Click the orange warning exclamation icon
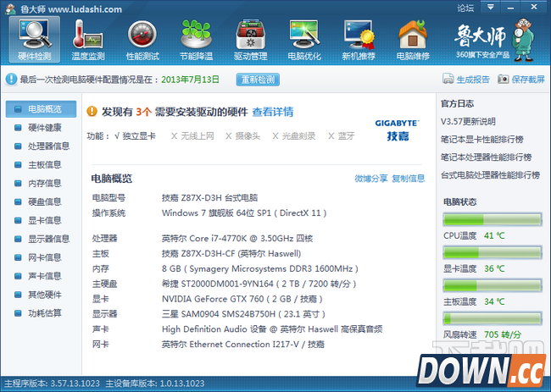The width and height of the screenshot is (551, 392). [x=92, y=111]
